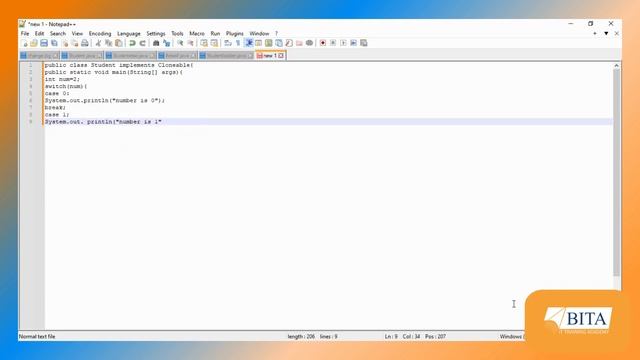Open the Edit menu
The width and height of the screenshot is (640, 360).
[x=39, y=33]
